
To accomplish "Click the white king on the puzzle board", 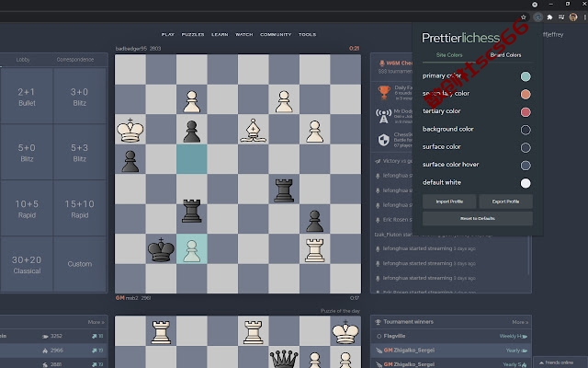I will point(345,331).
